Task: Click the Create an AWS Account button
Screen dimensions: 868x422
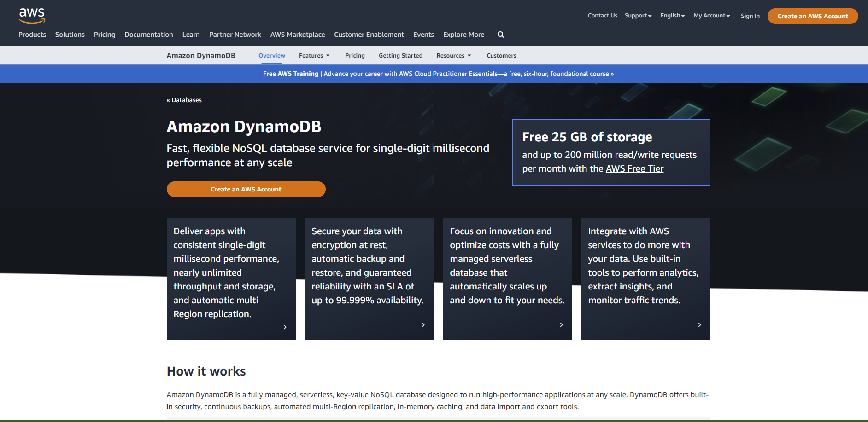Action: click(812, 16)
